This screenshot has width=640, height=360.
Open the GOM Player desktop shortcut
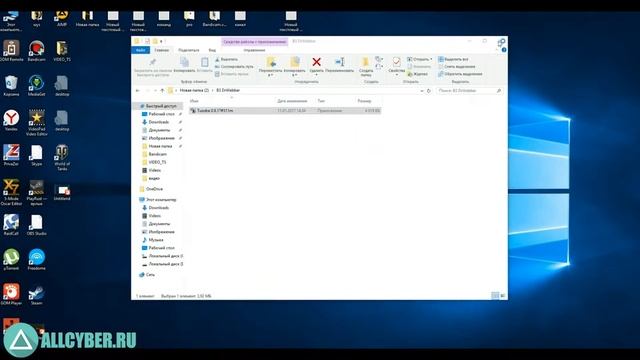pos(11,295)
